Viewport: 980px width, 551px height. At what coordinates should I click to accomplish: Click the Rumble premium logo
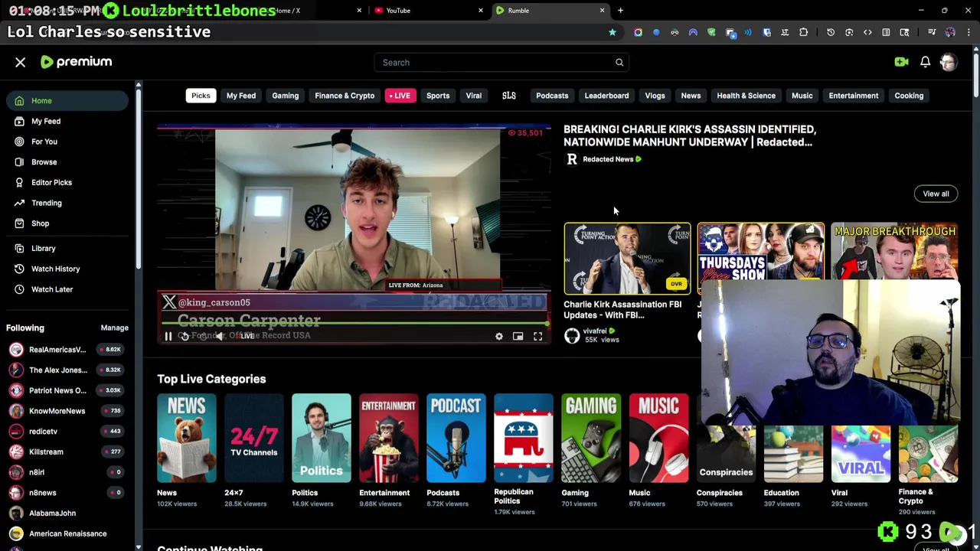point(76,62)
